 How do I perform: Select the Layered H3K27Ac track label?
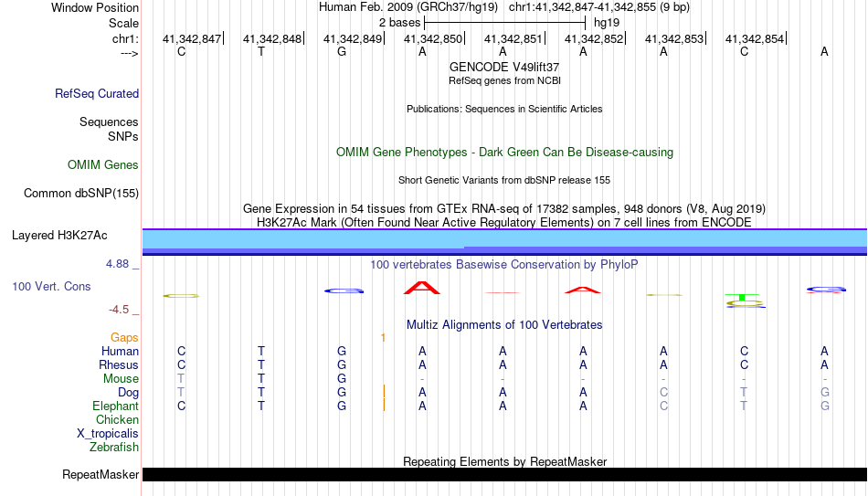click(x=59, y=236)
